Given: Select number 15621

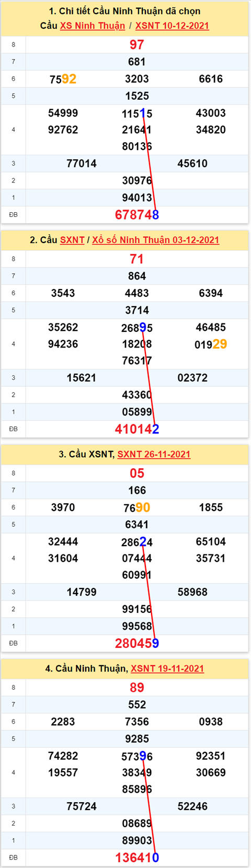Looking at the screenshot, I should 82,378.
